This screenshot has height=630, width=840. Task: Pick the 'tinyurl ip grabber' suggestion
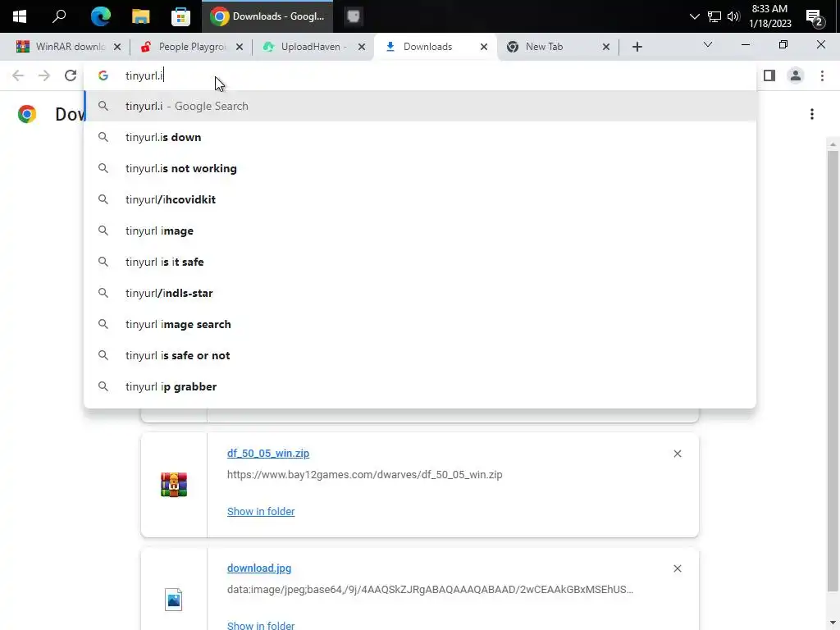(x=420, y=386)
